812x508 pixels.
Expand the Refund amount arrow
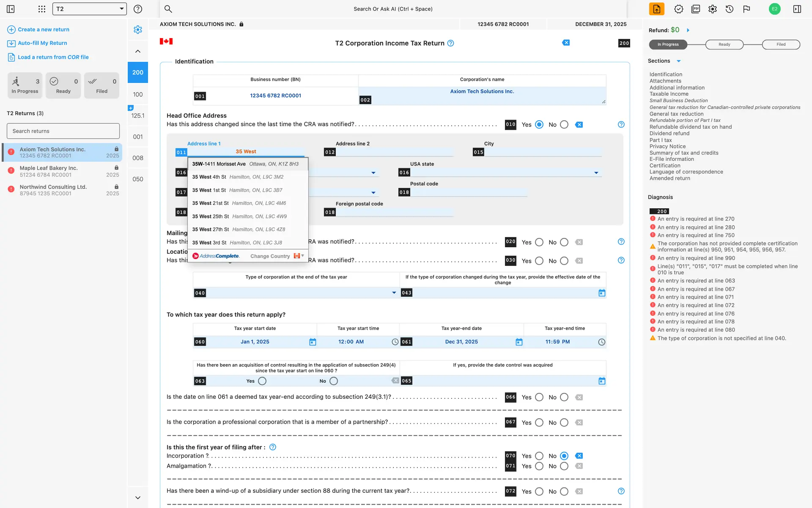(x=688, y=30)
